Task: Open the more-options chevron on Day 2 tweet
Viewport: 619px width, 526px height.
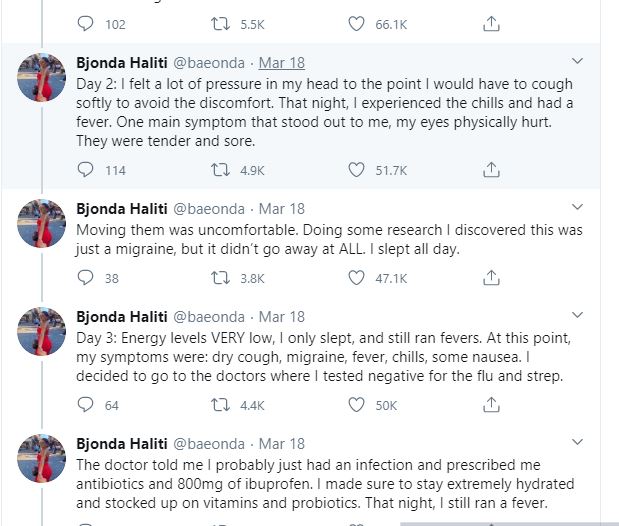Action: click(577, 61)
